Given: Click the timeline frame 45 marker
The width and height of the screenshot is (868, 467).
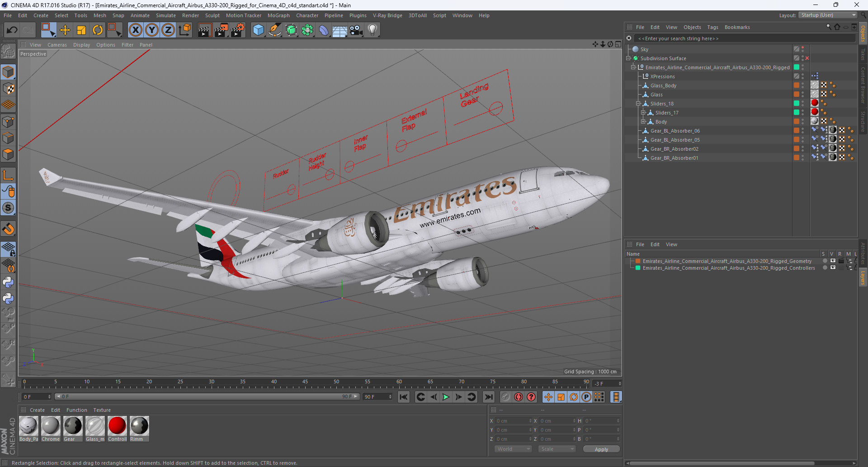Looking at the screenshot, I should pos(305,382).
